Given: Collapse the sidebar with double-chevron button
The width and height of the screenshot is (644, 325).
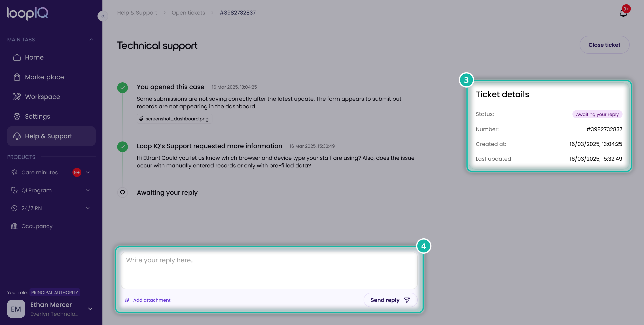Looking at the screenshot, I should click(103, 16).
